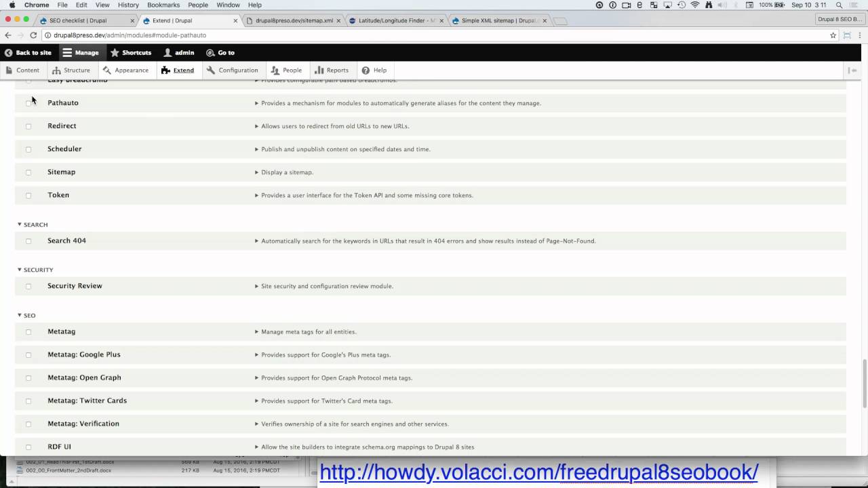This screenshot has width=868, height=488.
Task: Close the Extend | Drupal tab
Action: click(235, 20)
